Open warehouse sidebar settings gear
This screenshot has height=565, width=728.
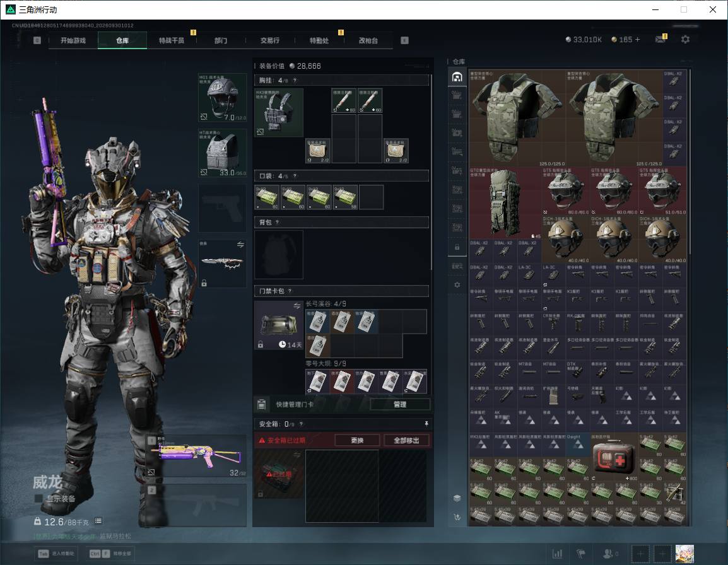(457, 284)
